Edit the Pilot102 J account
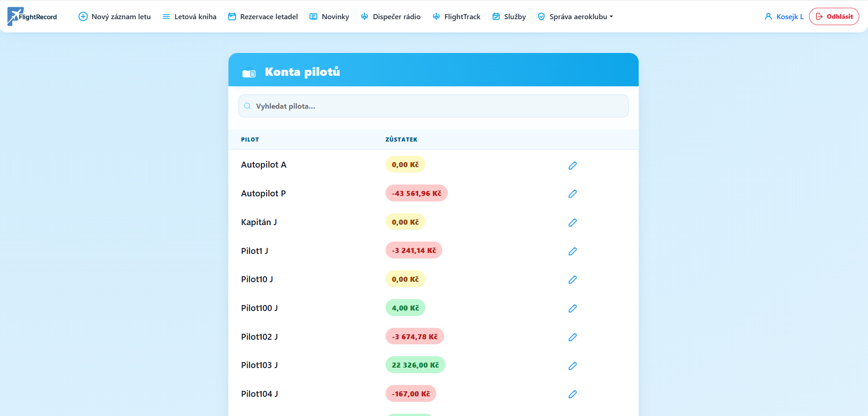 click(572, 337)
